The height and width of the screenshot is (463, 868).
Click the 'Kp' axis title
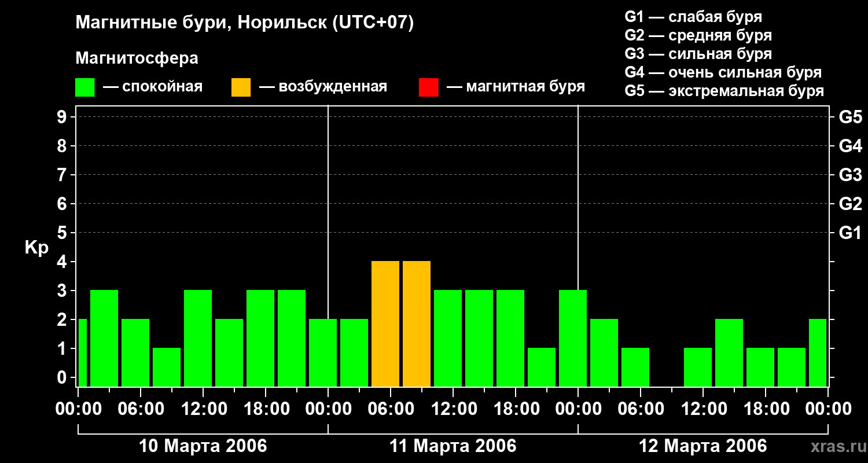click(36, 248)
